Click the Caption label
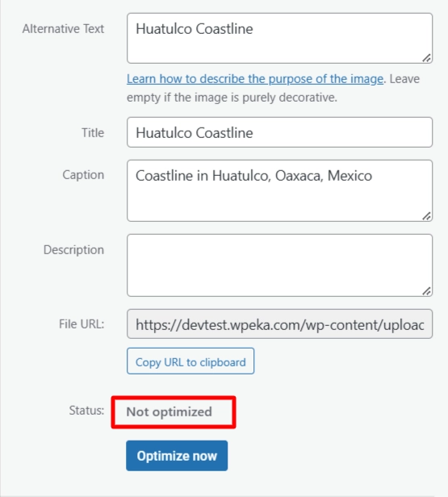The height and width of the screenshot is (497, 448). click(x=83, y=175)
